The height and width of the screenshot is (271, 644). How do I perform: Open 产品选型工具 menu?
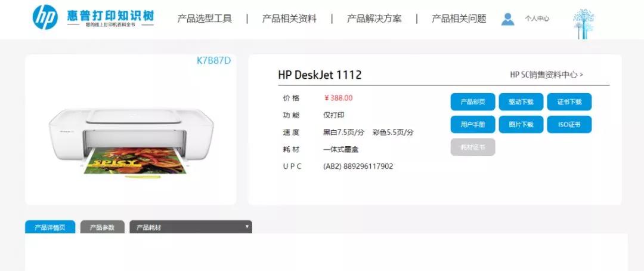point(205,19)
